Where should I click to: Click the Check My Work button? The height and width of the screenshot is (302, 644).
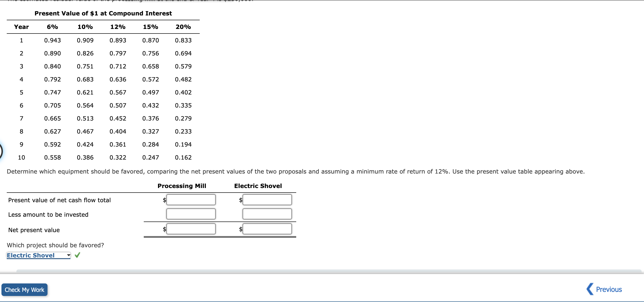(x=25, y=289)
